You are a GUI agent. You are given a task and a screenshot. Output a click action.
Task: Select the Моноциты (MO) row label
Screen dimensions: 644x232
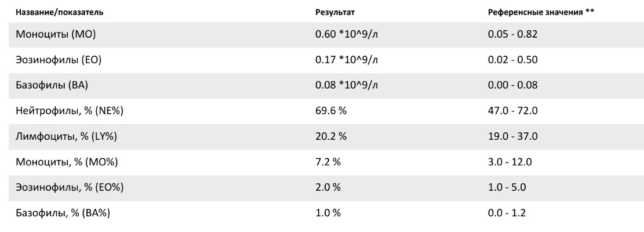point(55,34)
